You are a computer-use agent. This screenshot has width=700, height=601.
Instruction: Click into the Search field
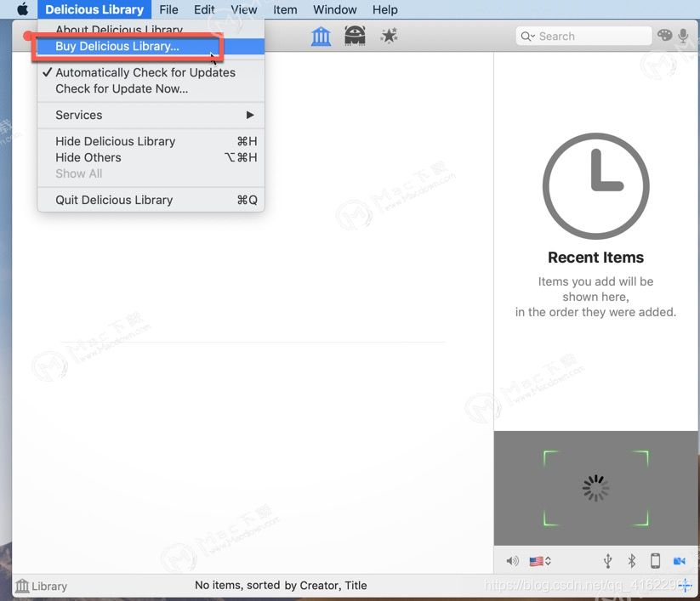pyautogui.click(x=584, y=37)
